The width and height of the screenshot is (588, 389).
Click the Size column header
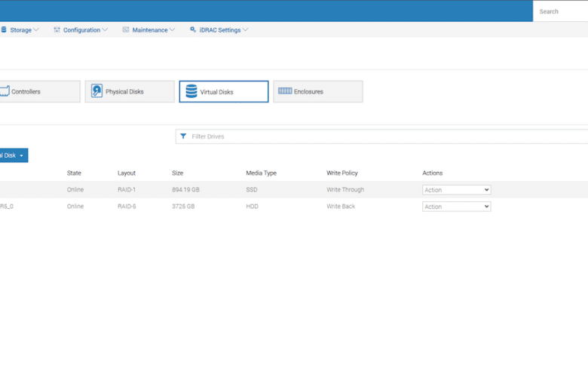coord(177,173)
